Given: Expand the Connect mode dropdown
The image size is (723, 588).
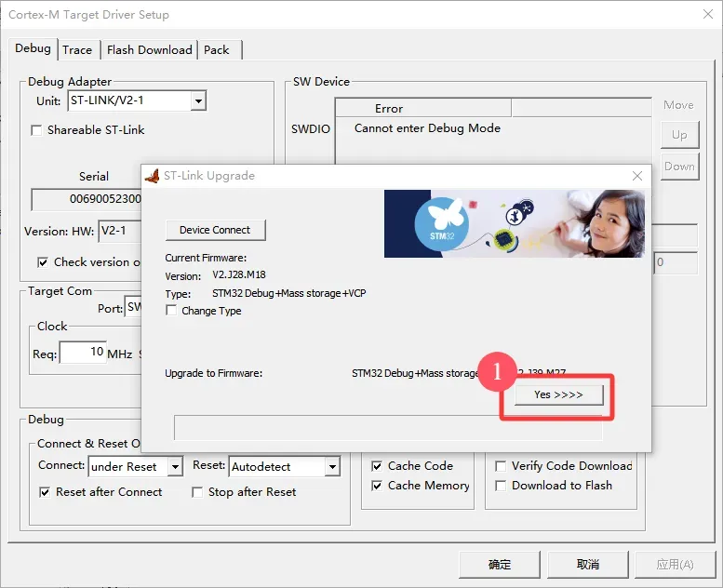Looking at the screenshot, I should coord(174,466).
